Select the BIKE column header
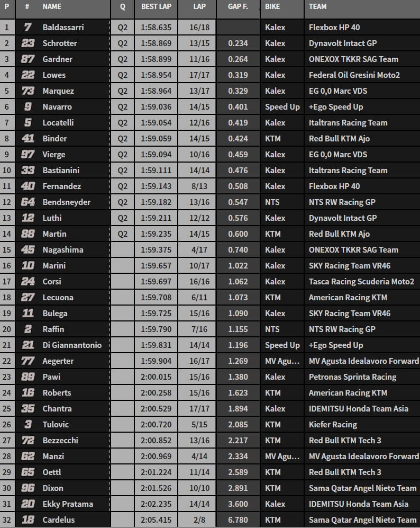Image resolution: width=420 pixels, height=528 pixels. (273, 7)
